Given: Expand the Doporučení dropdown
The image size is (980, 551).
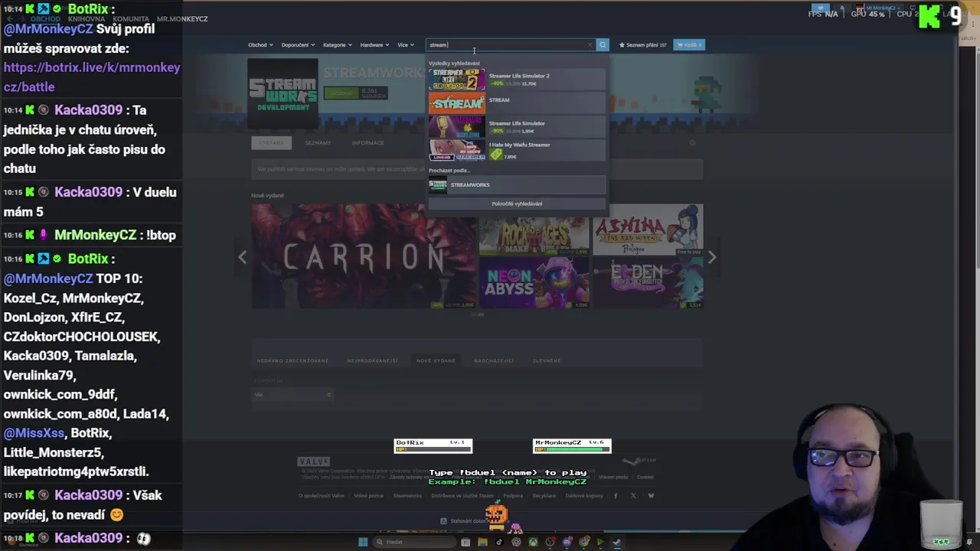Looking at the screenshot, I should pos(298,44).
